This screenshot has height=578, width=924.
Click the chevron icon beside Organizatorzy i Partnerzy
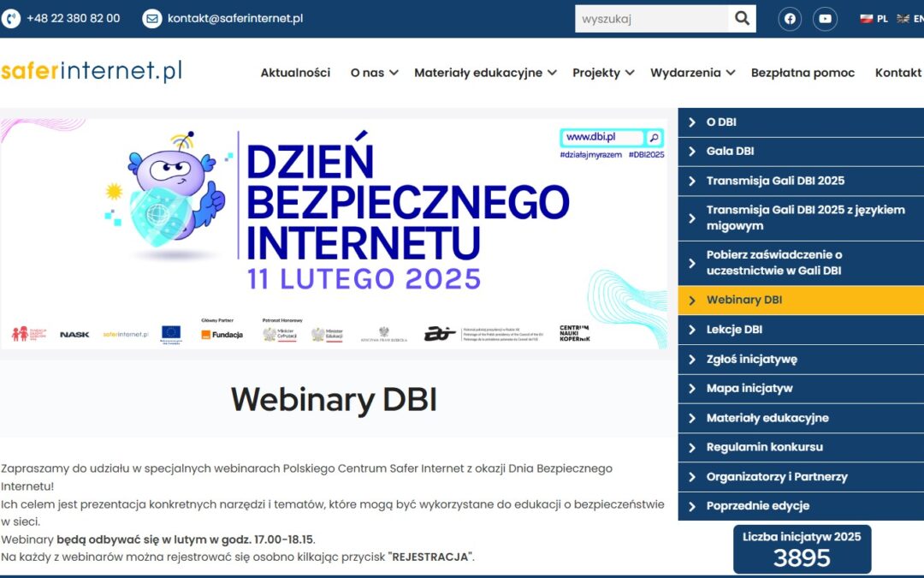(x=692, y=477)
